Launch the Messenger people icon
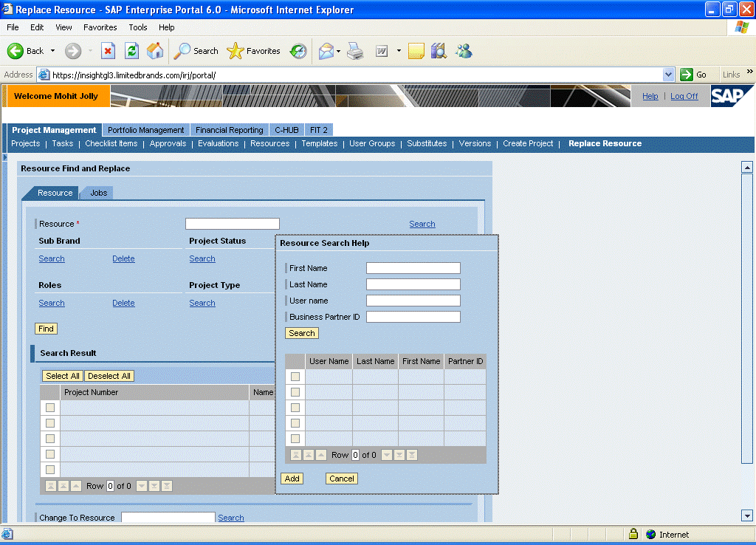The height and width of the screenshot is (545, 756). point(464,51)
